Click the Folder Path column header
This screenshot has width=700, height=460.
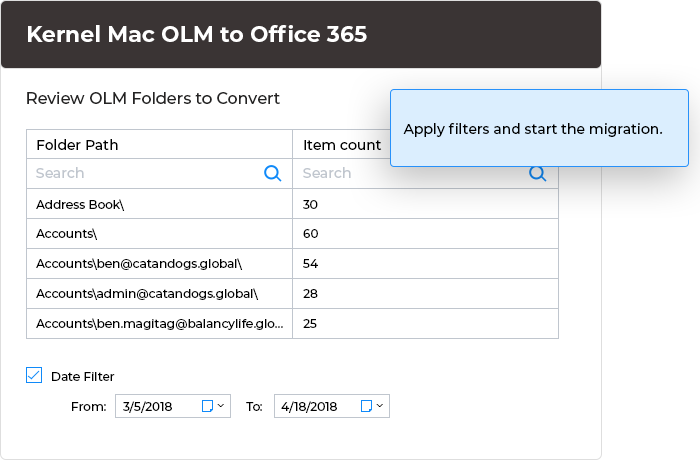[159, 145]
